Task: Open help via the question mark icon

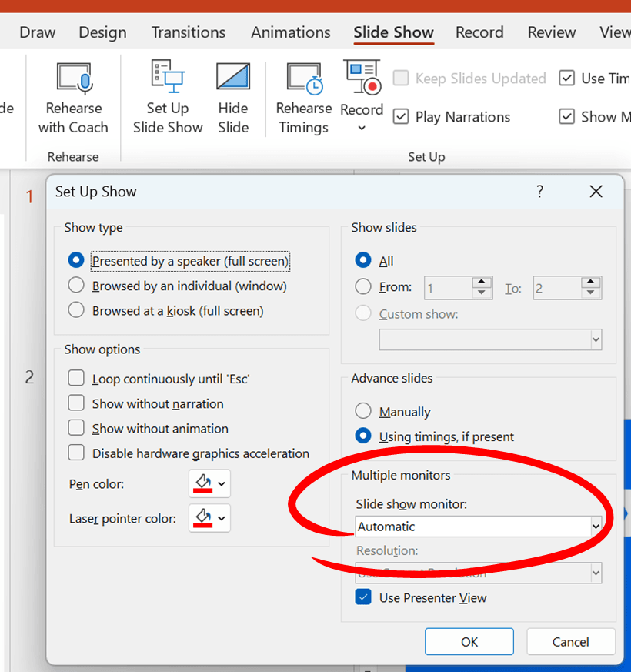Action: [539, 191]
